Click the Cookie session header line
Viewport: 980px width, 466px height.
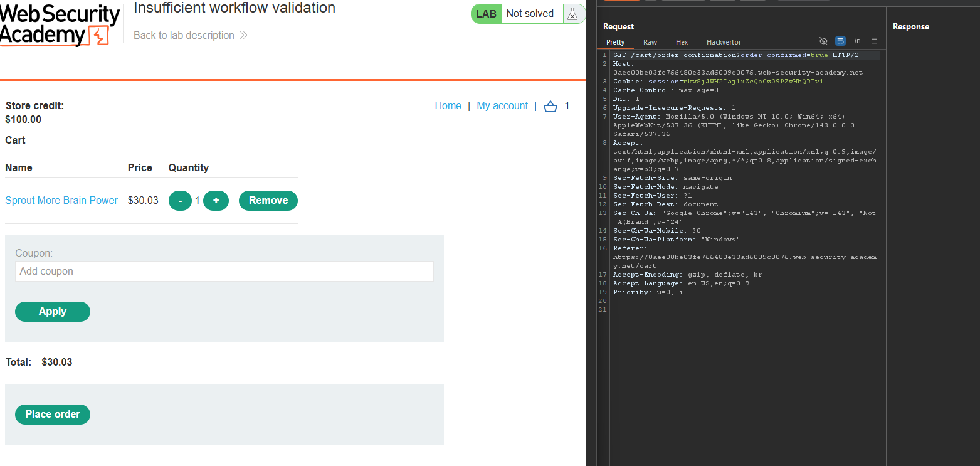718,82
